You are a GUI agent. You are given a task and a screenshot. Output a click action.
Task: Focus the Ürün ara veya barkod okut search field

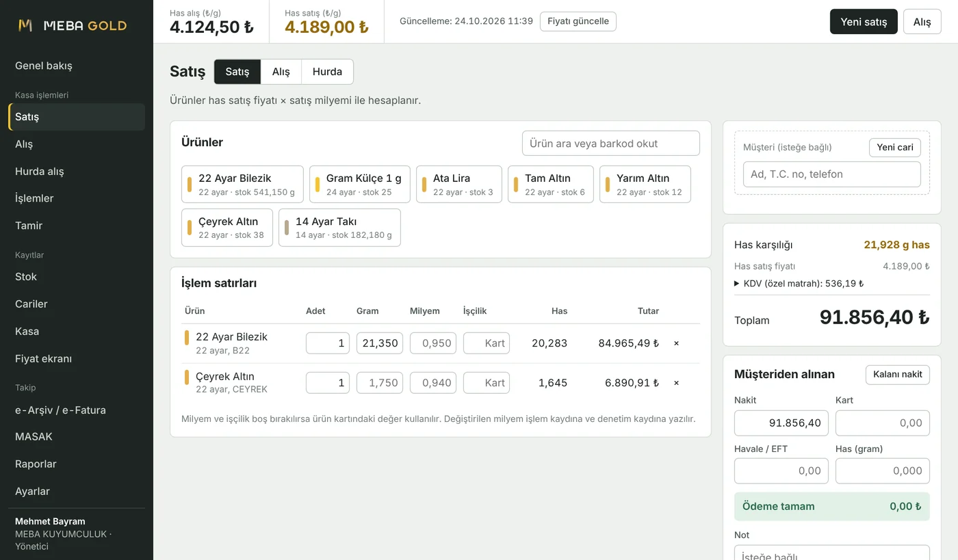(611, 144)
